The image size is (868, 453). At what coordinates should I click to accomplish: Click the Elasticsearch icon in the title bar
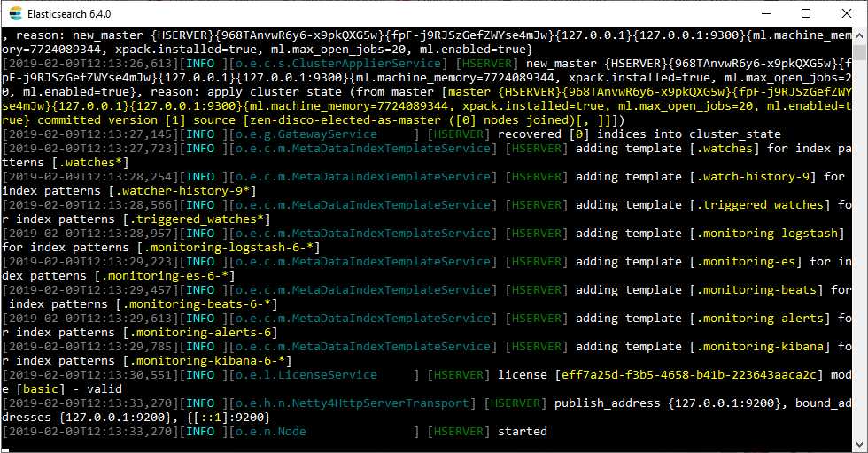pyautogui.click(x=16, y=13)
